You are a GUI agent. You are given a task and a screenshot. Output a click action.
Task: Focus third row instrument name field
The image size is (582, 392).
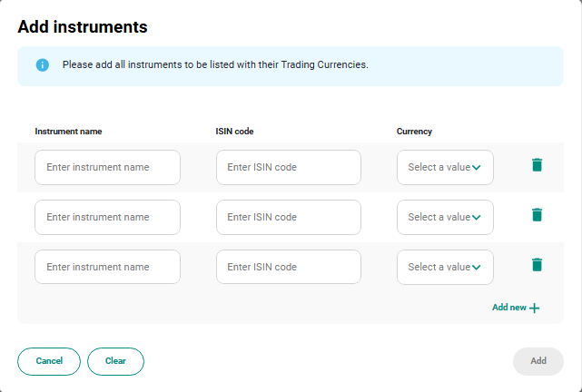(107, 267)
